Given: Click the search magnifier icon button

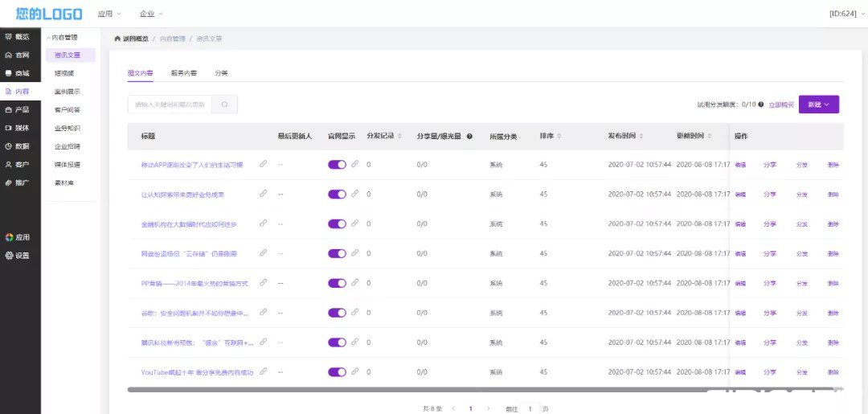Looking at the screenshot, I should pos(225,104).
